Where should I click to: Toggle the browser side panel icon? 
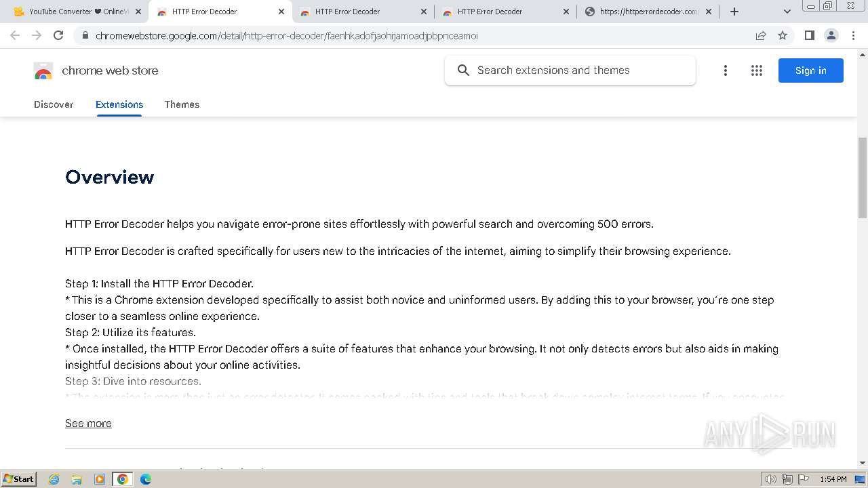(x=809, y=35)
